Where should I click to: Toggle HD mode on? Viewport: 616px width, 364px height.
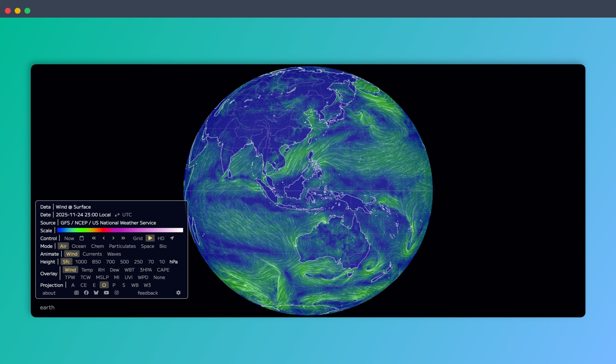[161, 238]
